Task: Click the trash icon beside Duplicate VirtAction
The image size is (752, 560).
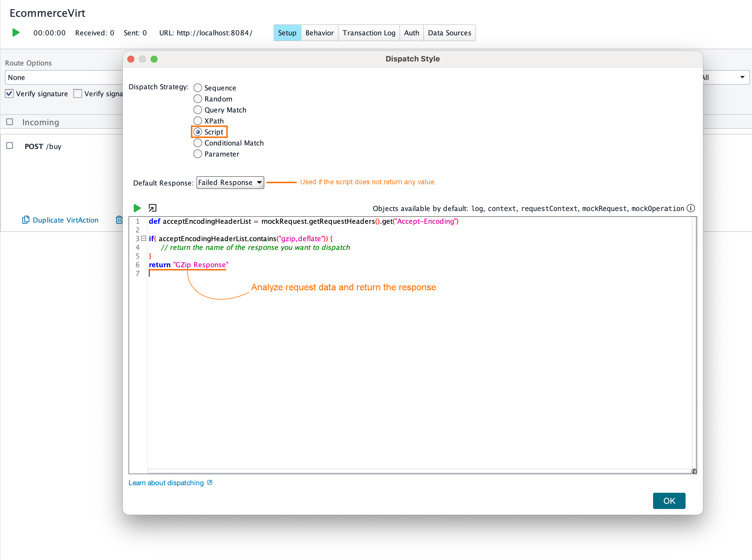Action: [119, 220]
